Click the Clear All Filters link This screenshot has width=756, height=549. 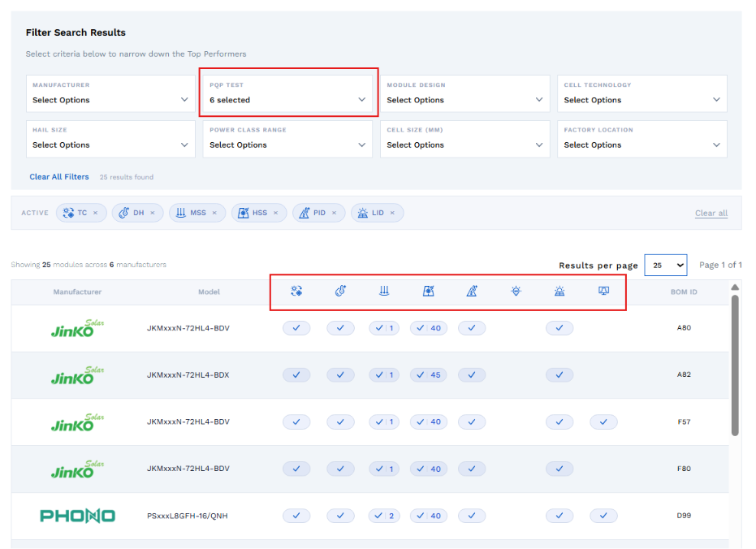pos(59,177)
